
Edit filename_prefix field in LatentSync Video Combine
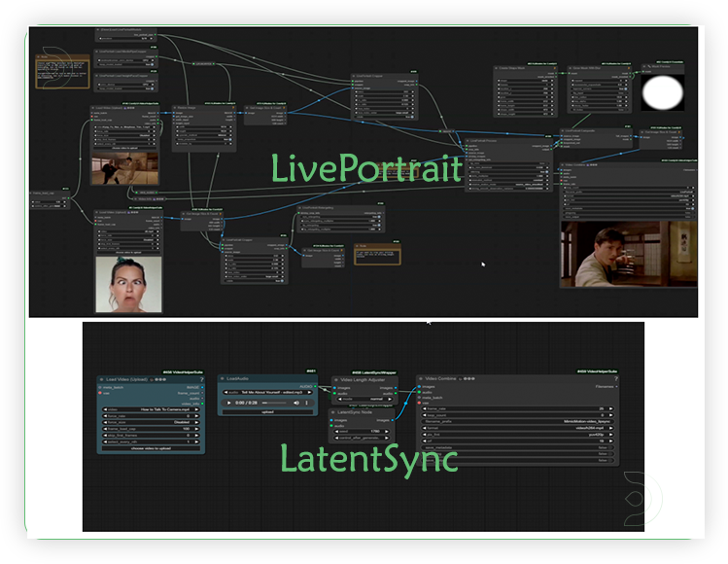click(x=517, y=421)
